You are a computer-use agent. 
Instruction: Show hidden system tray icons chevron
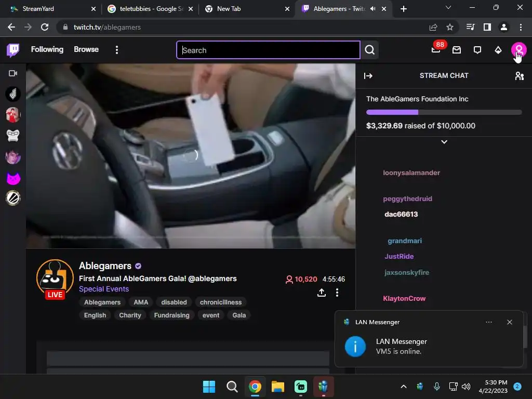pyautogui.click(x=404, y=387)
